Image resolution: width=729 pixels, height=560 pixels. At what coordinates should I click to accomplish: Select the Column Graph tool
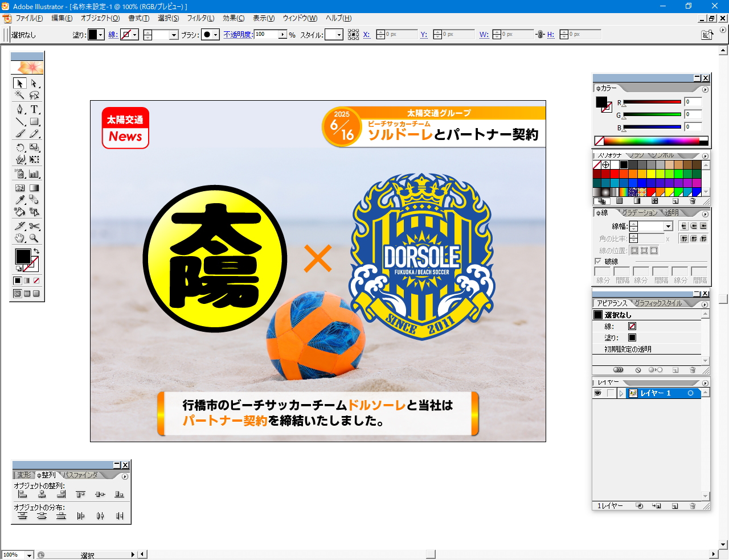34,174
